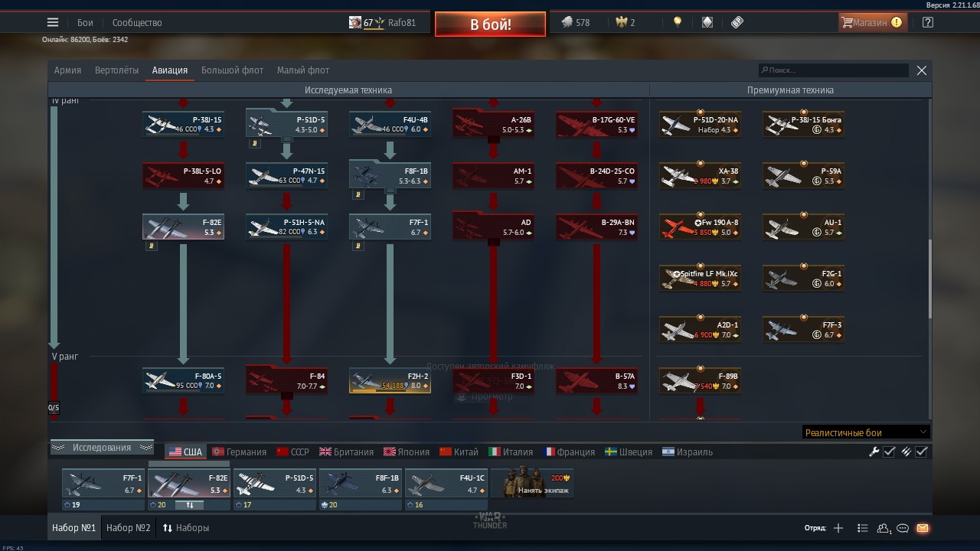Select the premium Fw 190 A-8

[x=700, y=227]
